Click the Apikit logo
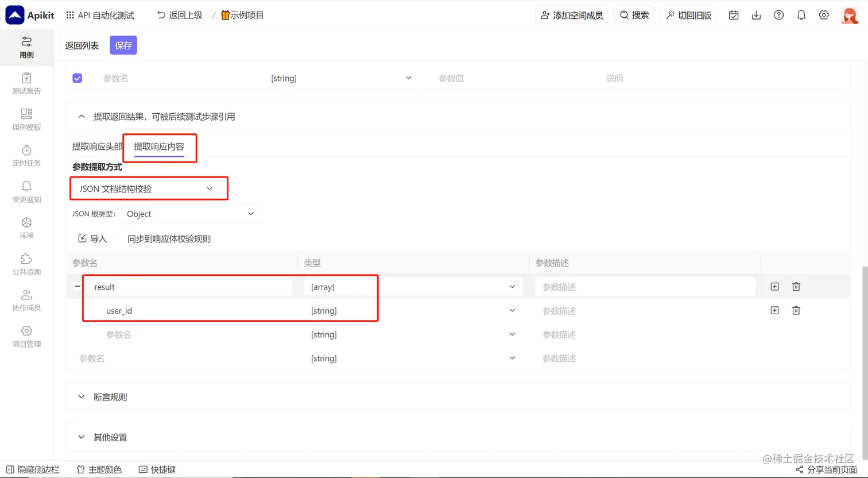This screenshot has height=478, width=868. 30,16
